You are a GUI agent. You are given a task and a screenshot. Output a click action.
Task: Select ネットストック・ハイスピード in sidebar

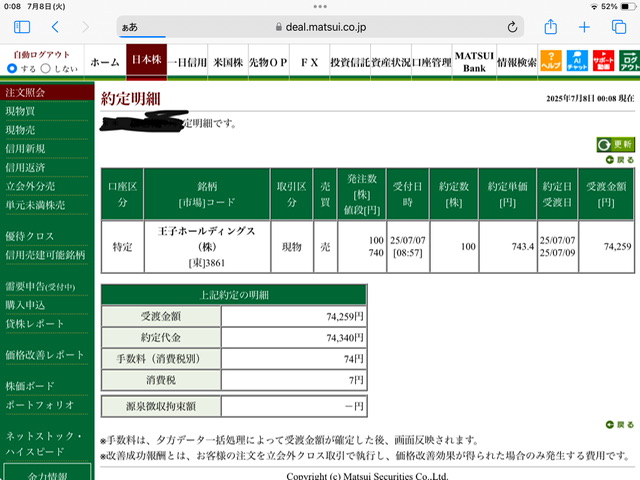(44, 443)
